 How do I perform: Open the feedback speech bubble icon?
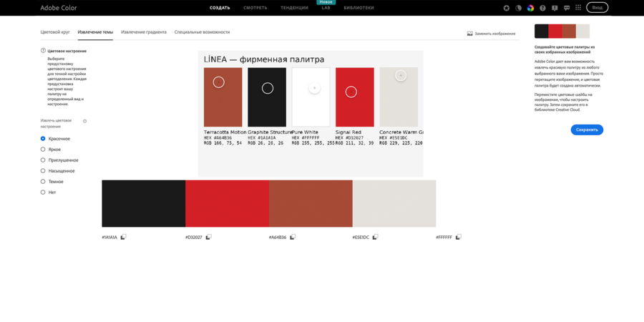pos(567,8)
